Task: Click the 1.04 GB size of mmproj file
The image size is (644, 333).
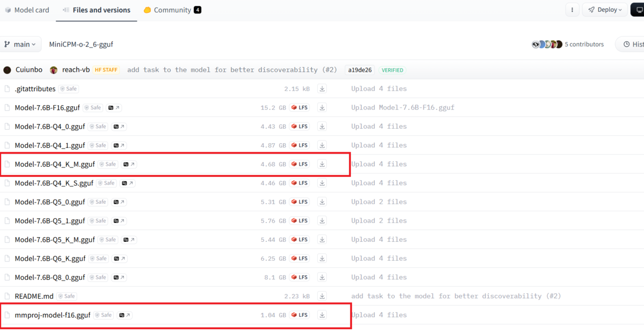Action: click(273, 315)
